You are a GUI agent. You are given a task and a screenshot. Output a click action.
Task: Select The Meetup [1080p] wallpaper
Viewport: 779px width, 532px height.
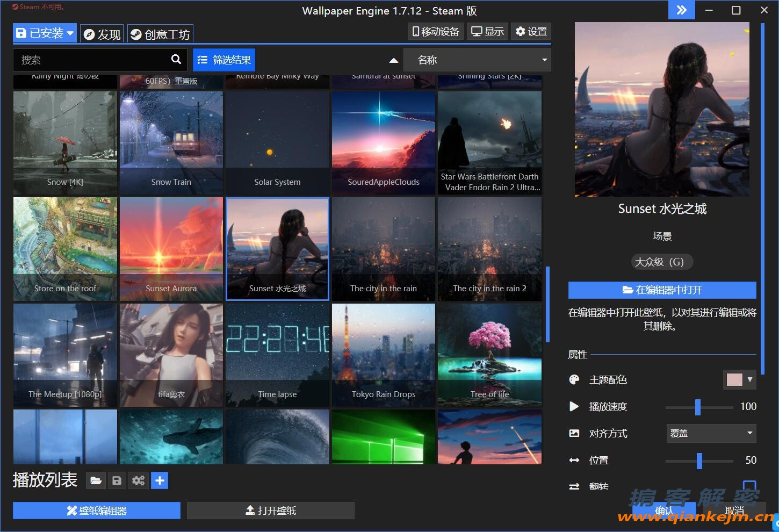65,355
